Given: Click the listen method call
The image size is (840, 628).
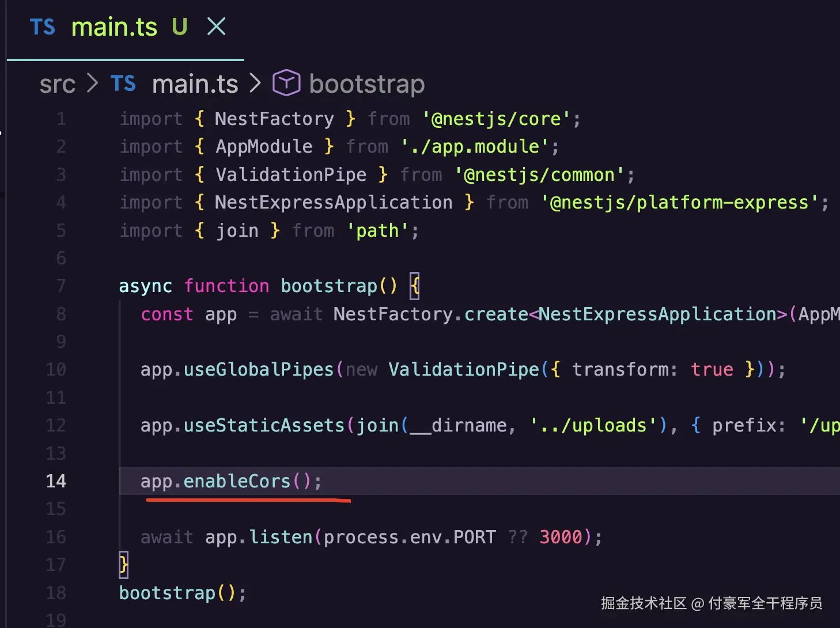Looking at the screenshot, I should [281, 537].
